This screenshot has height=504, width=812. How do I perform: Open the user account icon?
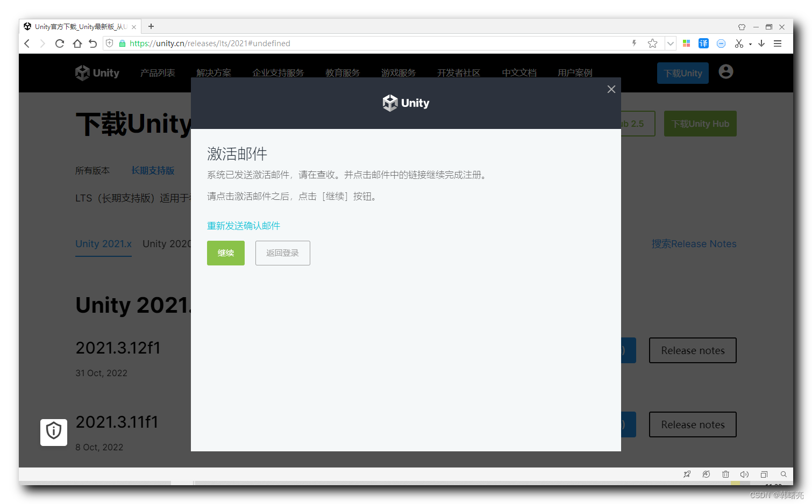point(725,73)
